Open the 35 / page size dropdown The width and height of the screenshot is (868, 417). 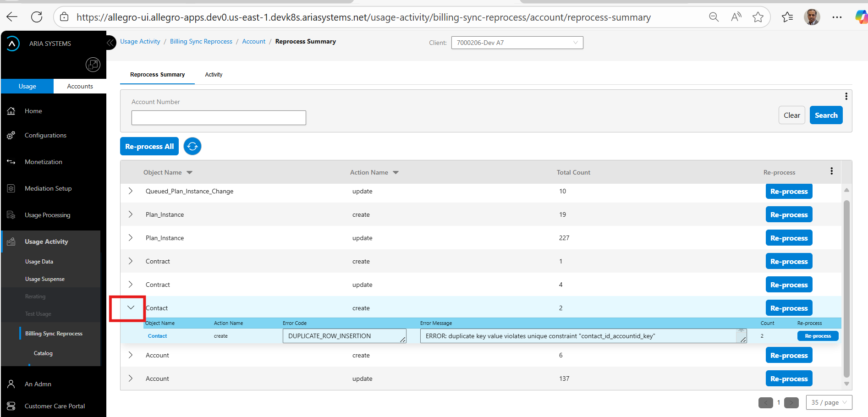pos(829,402)
